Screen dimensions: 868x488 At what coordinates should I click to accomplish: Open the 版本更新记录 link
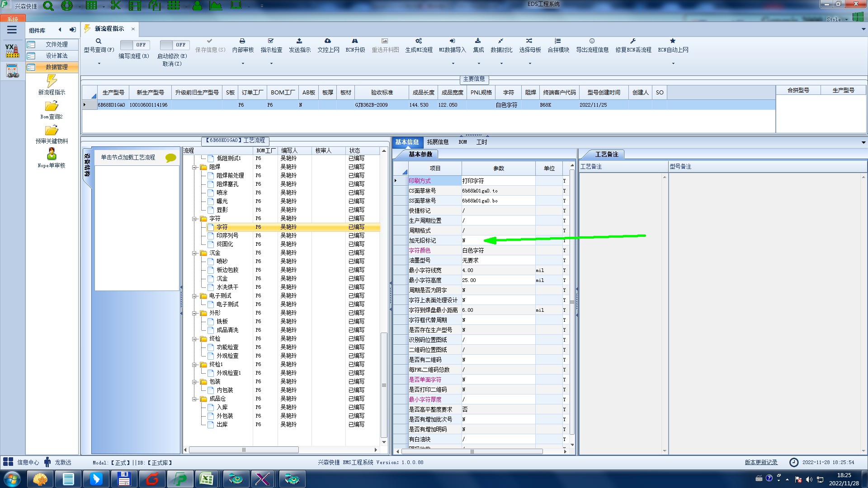tap(761, 462)
